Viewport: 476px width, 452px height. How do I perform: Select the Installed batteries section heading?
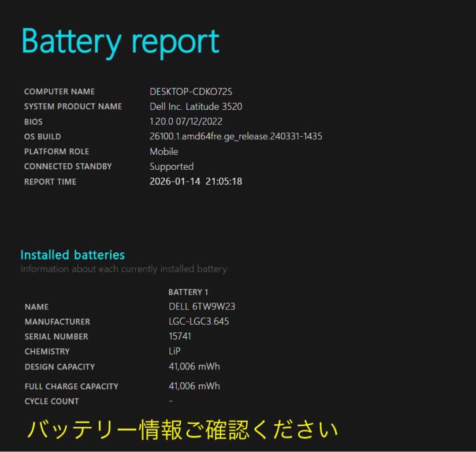72,255
